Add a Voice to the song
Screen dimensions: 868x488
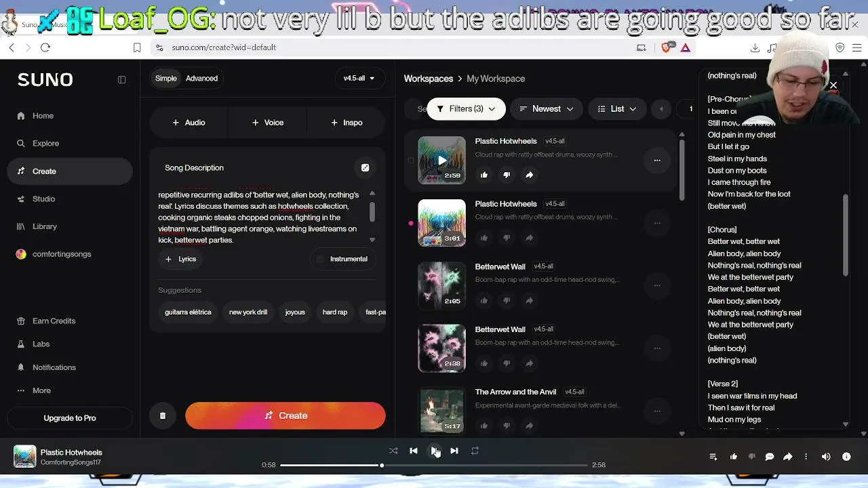pyautogui.click(x=268, y=123)
